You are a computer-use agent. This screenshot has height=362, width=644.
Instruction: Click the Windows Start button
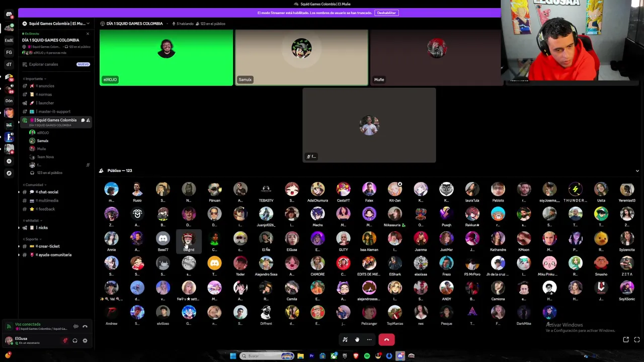233,356
